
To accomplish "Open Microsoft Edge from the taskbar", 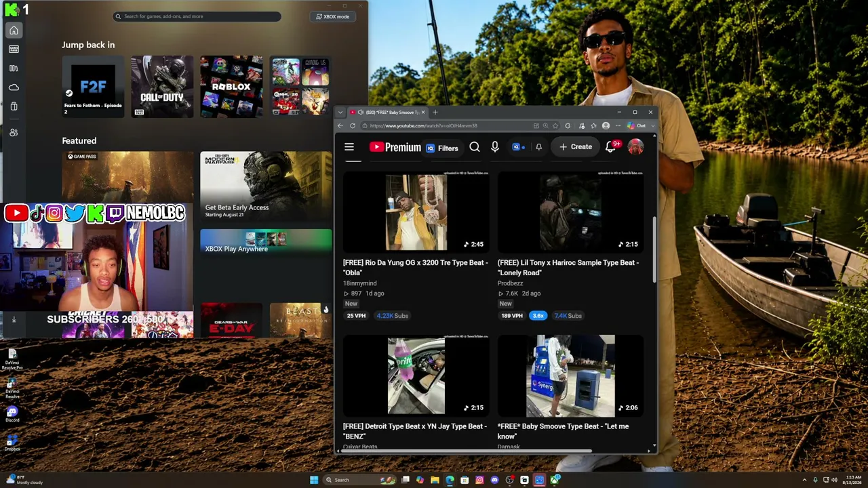I will click(x=450, y=480).
